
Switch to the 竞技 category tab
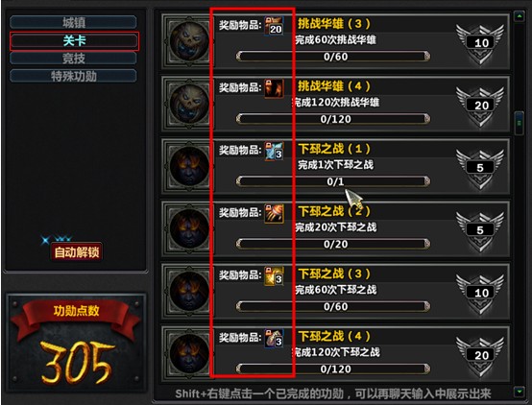point(74,59)
